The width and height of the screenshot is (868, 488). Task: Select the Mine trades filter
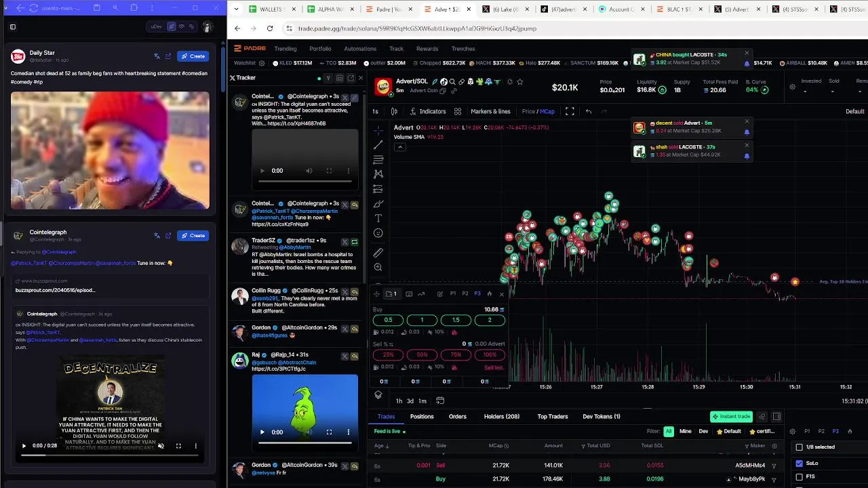686,431
